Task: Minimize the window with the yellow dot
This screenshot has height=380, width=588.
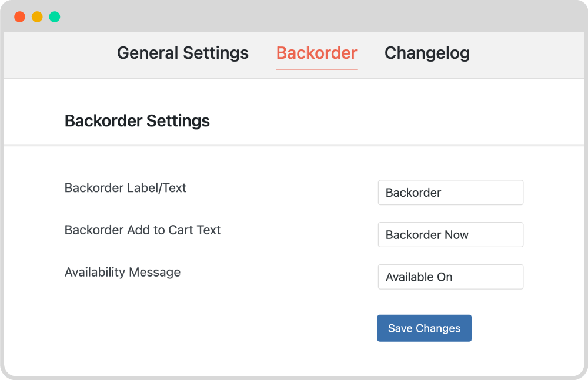Action: pos(37,17)
